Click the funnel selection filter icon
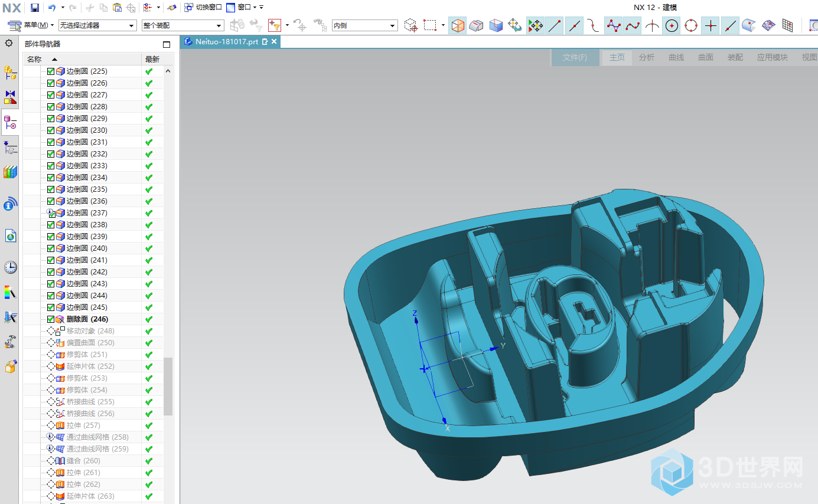Image resolution: width=818 pixels, height=504 pixels. [274, 25]
